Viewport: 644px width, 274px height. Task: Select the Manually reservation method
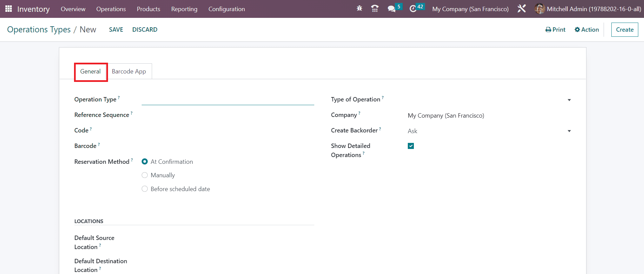point(145,175)
